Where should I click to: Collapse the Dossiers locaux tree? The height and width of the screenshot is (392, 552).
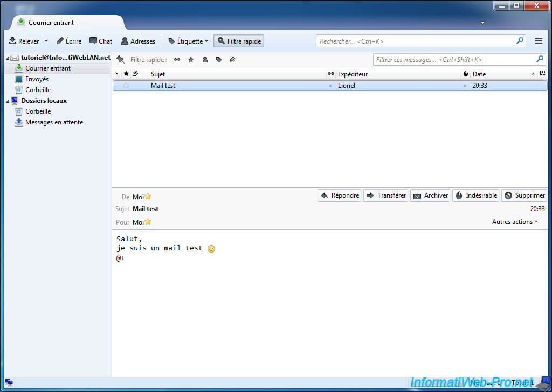click(x=8, y=101)
